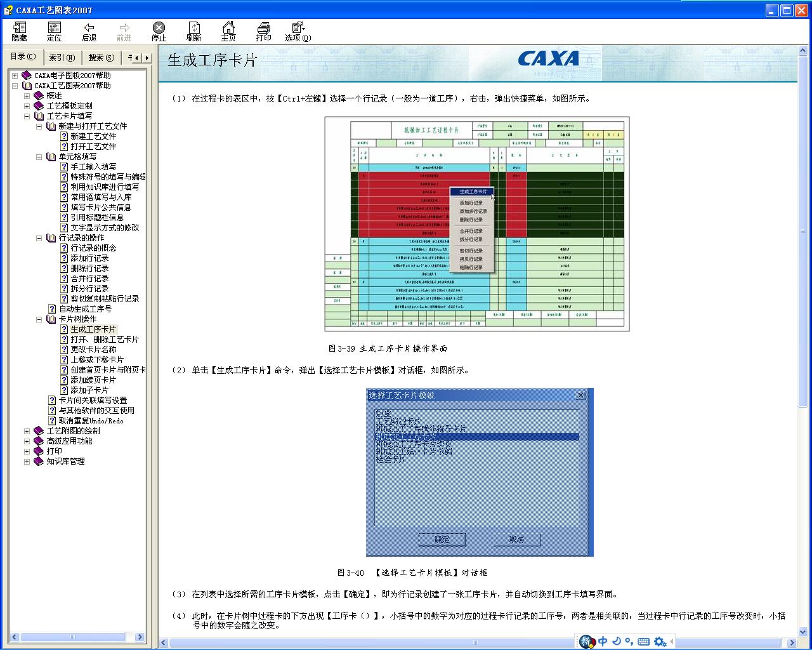Collapse the 工艺卡片填写 node
The image size is (812, 650).
click(x=27, y=116)
